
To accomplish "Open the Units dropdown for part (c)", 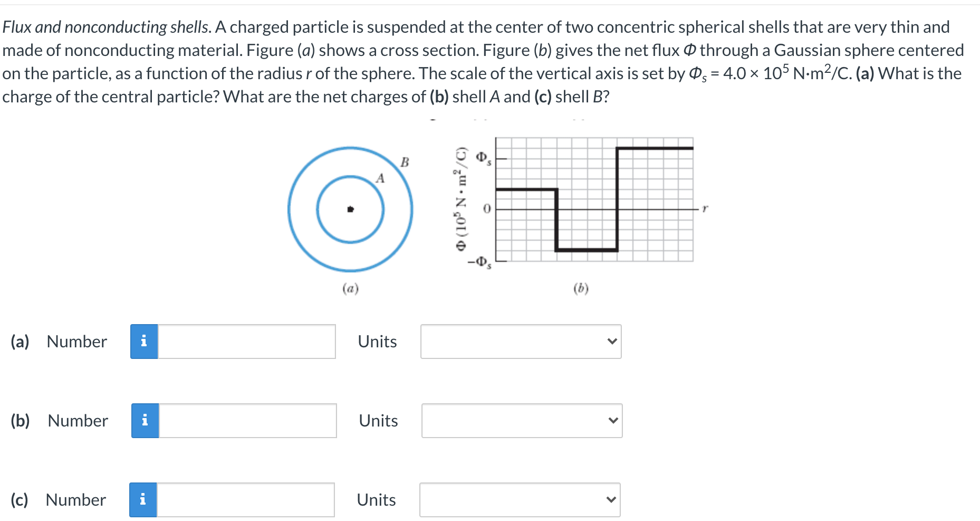I will [520, 499].
